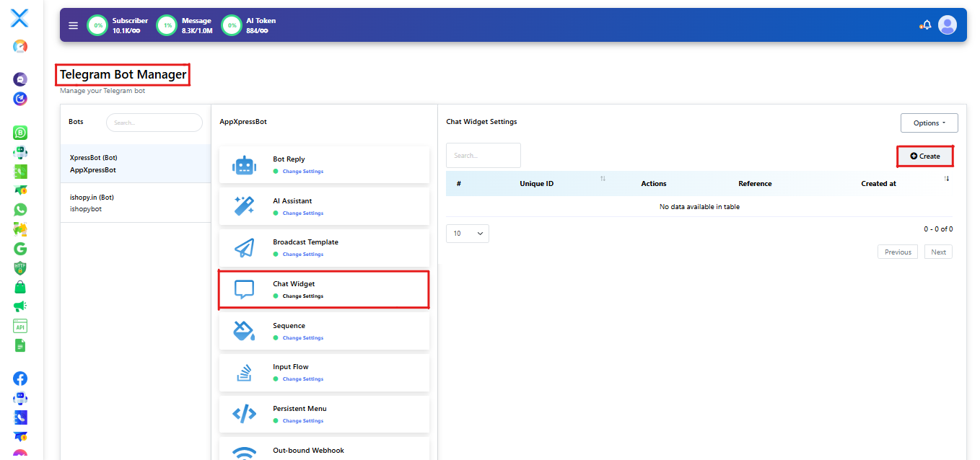Expand the Options dropdown button
The width and height of the screenshot is (980, 460).
coord(929,123)
